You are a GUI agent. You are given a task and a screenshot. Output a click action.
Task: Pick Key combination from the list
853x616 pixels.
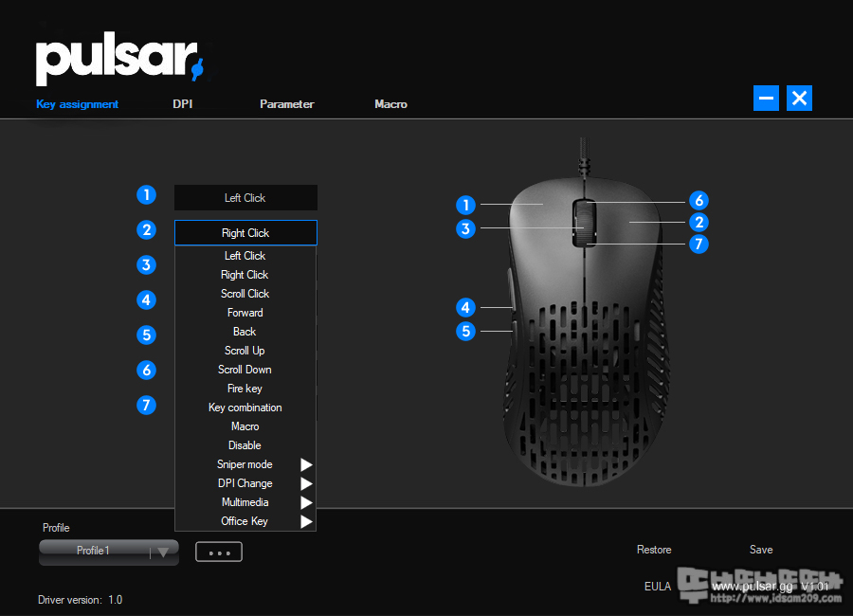coord(245,408)
